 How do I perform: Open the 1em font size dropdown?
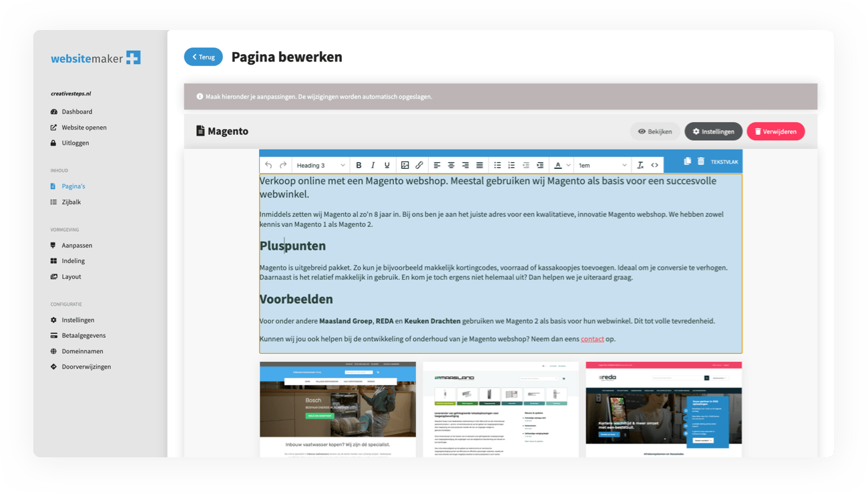tap(602, 165)
